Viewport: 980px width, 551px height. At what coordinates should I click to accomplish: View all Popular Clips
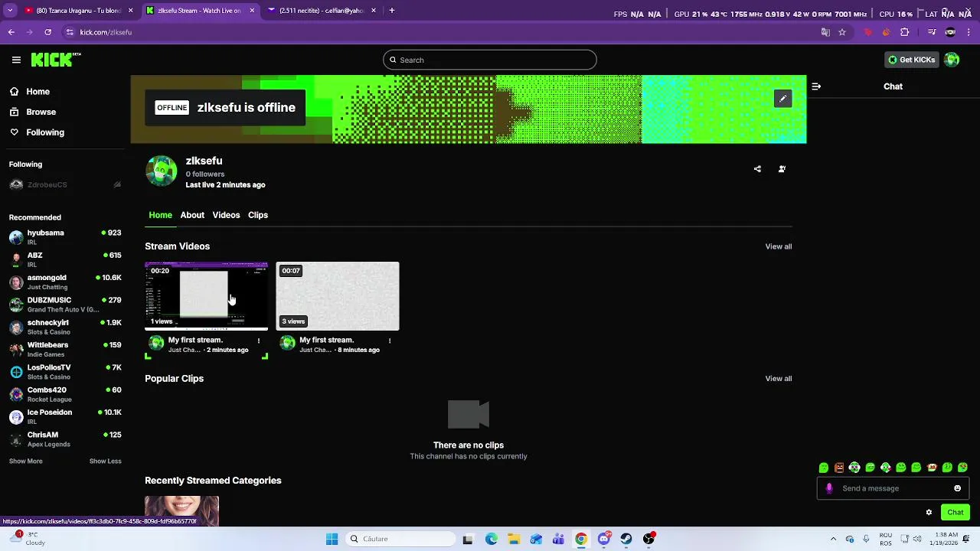pos(778,379)
